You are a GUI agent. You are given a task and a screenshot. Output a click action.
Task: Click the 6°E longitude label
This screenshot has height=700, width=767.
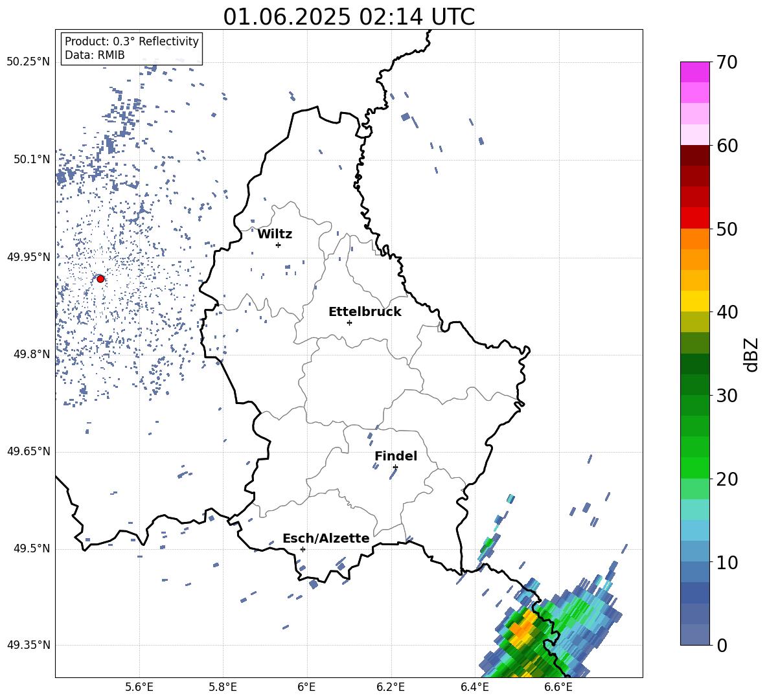click(x=307, y=688)
